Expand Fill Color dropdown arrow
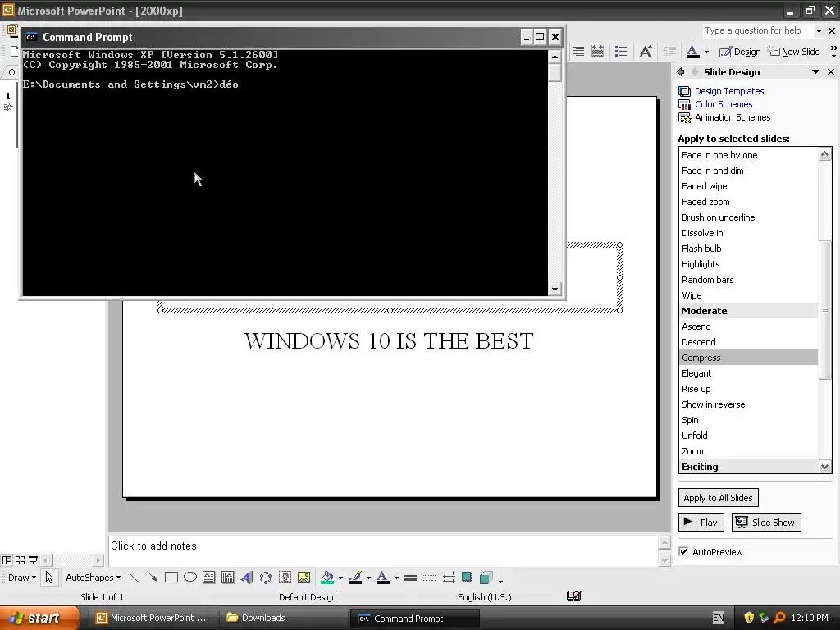 pos(340,577)
